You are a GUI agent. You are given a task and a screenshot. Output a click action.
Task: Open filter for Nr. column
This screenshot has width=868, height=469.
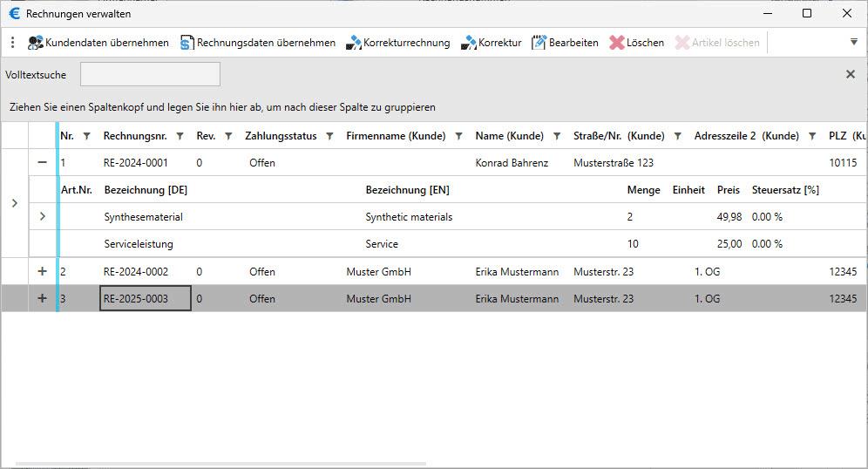coord(87,136)
